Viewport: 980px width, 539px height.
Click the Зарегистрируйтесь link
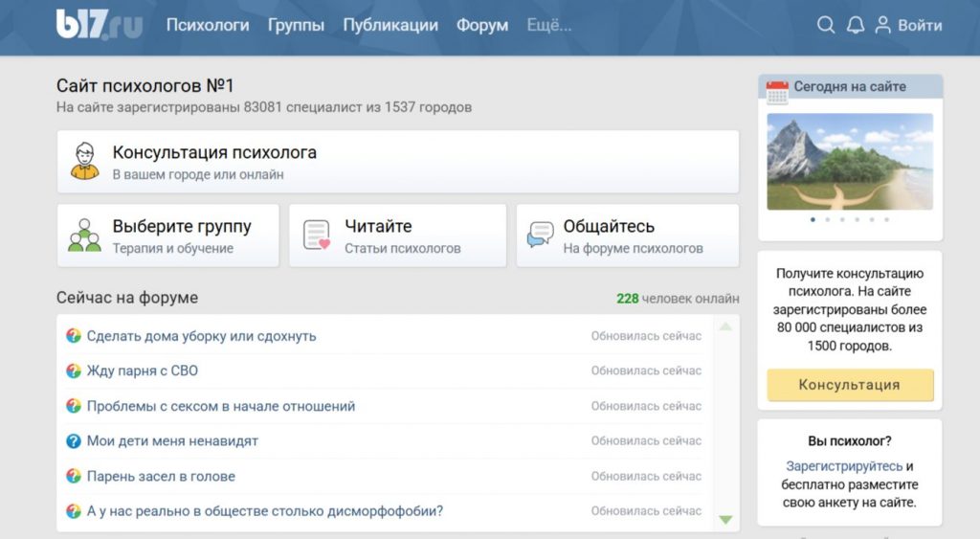844,466
